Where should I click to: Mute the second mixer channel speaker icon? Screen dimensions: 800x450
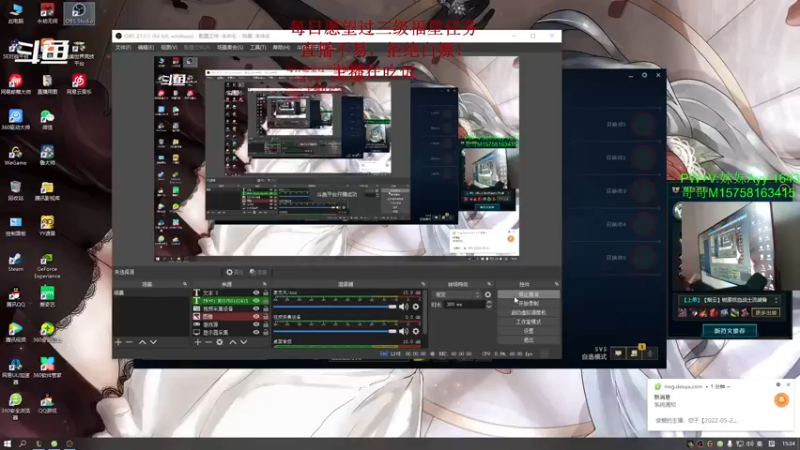click(403, 331)
